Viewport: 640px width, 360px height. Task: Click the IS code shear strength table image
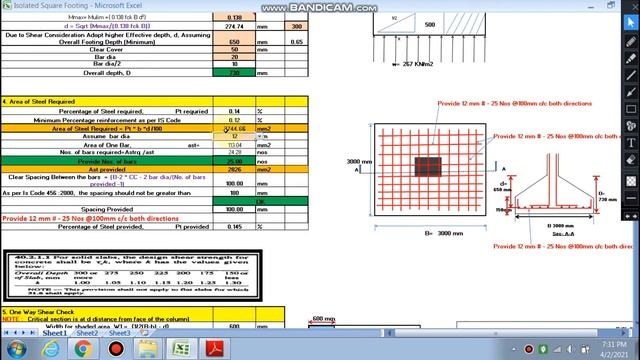coord(132,276)
